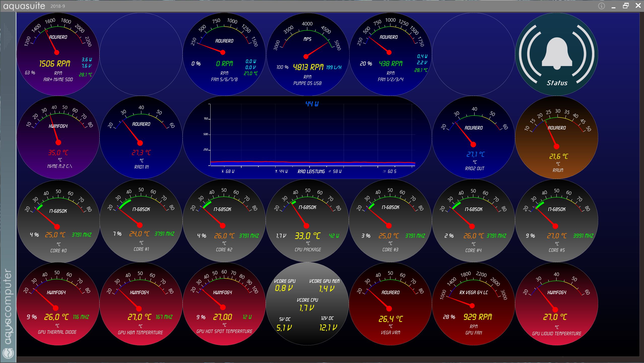644x363 pixels.
Task: Click the Rad Leistung power chart
Action: click(x=307, y=137)
